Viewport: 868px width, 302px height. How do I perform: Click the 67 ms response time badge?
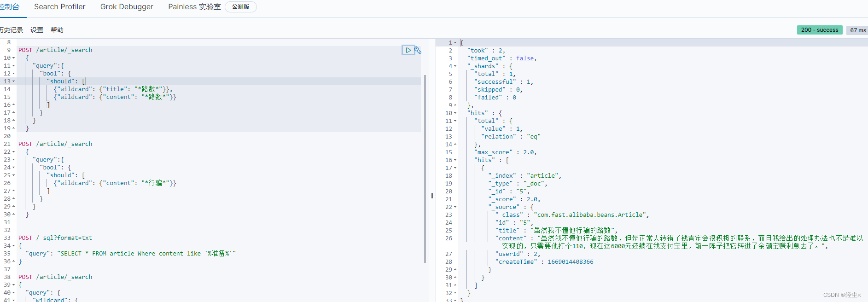[x=857, y=30]
